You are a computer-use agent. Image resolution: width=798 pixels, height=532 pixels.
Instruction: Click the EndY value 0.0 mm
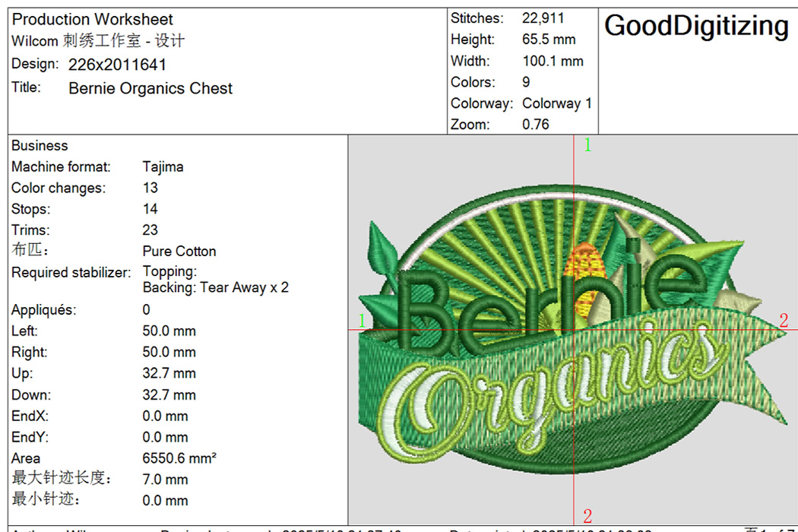[x=165, y=437]
